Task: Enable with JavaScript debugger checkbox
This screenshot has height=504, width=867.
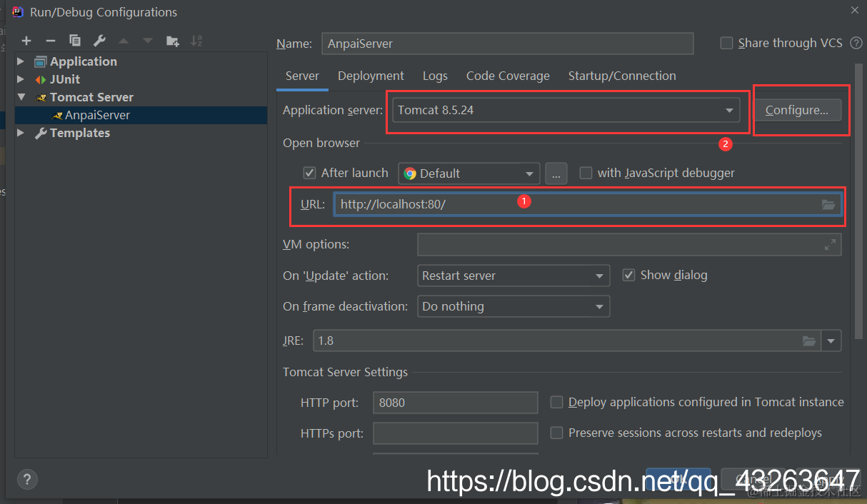Action: pos(586,173)
